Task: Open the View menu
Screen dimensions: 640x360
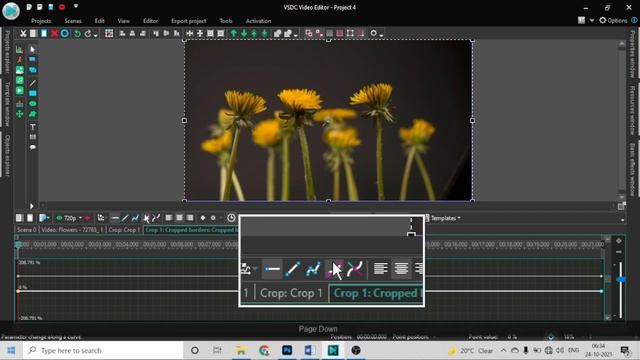Action: (124, 21)
